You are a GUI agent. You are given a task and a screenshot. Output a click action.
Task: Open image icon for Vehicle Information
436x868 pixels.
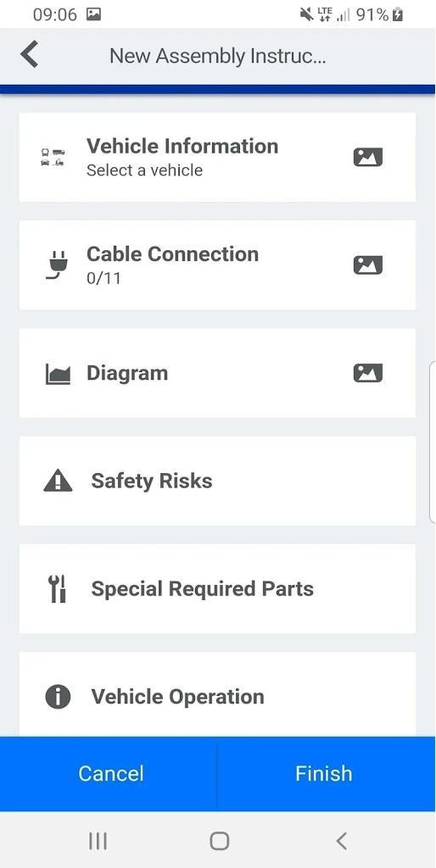point(368,158)
